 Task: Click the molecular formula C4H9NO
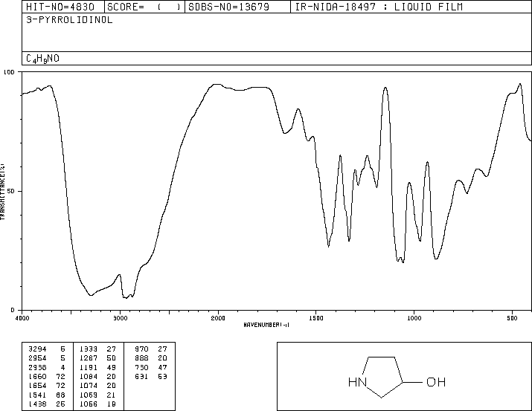(42, 59)
